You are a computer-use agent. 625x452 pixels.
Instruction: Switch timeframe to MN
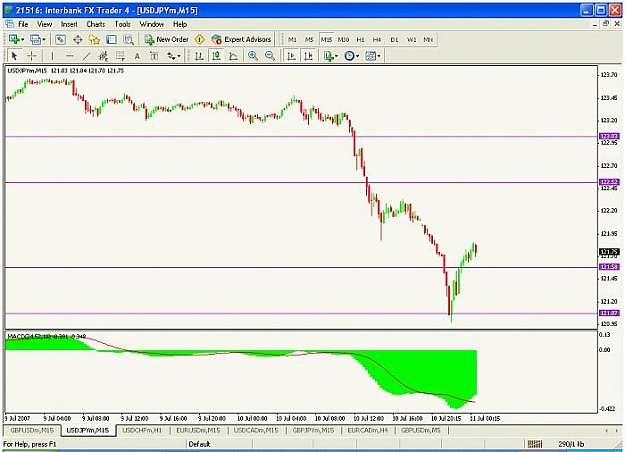428,39
